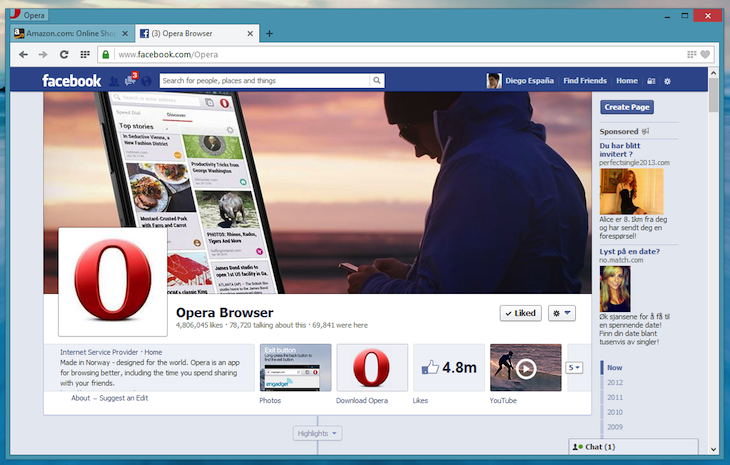Click the Sponsored heading link
This screenshot has height=465, width=730.
(619, 131)
